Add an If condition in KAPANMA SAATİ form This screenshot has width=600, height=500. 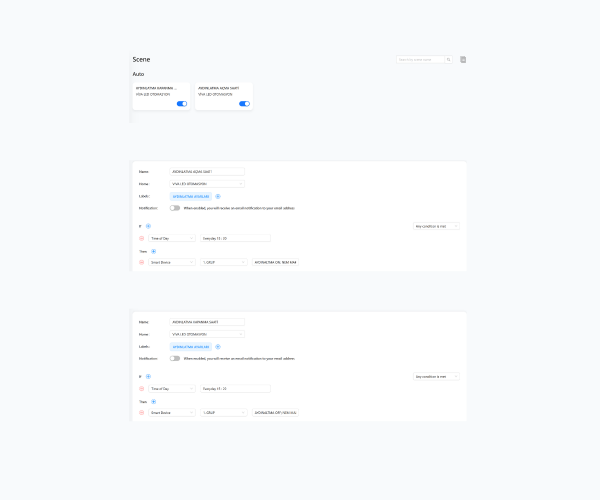148,376
